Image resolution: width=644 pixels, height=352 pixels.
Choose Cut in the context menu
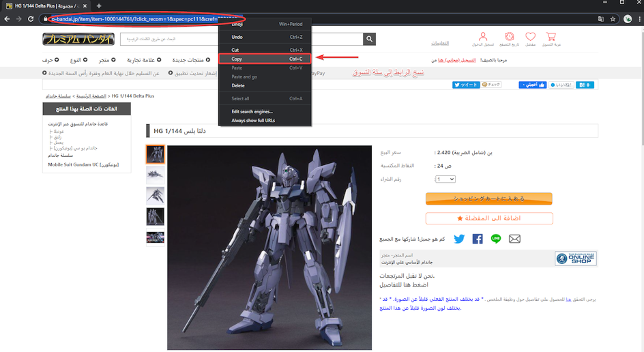265,50
